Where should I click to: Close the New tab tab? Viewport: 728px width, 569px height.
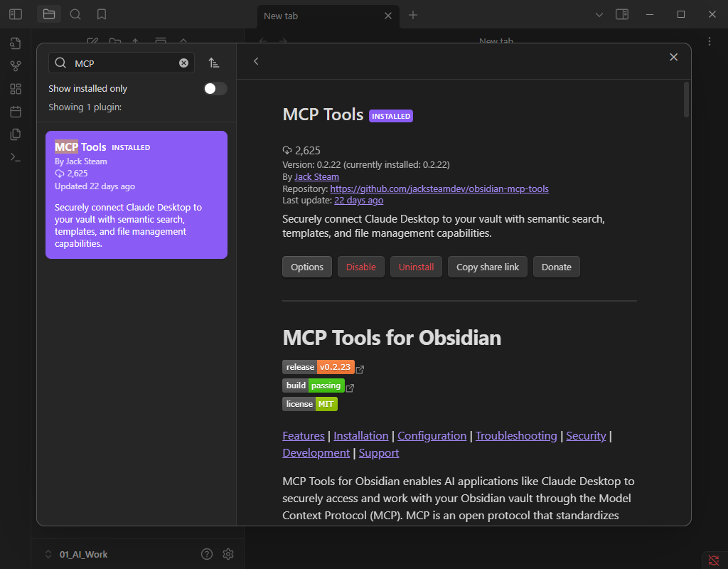(x=388, y=16)
